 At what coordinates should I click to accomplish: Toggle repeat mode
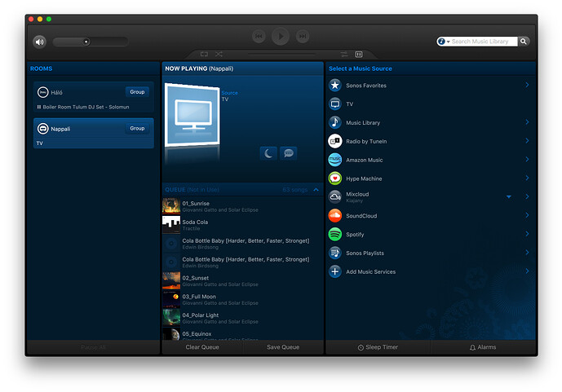204,55
